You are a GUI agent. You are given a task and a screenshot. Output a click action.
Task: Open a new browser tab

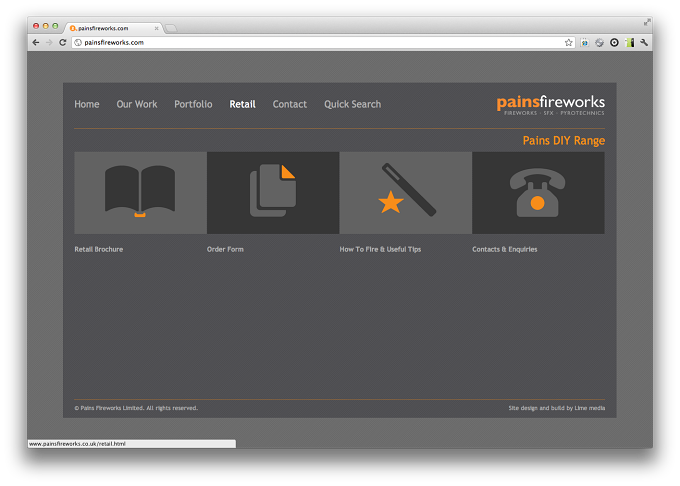[x=171, y=28]
